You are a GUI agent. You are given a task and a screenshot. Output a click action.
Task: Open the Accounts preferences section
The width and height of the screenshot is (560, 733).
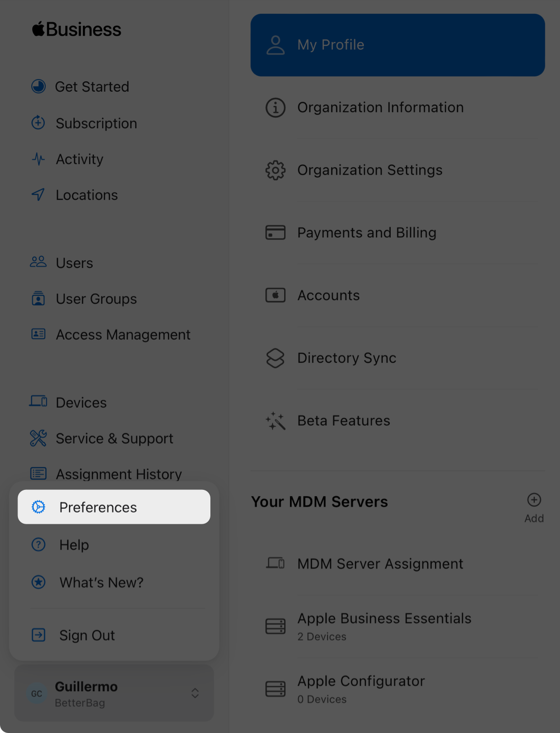pos(329,295)
